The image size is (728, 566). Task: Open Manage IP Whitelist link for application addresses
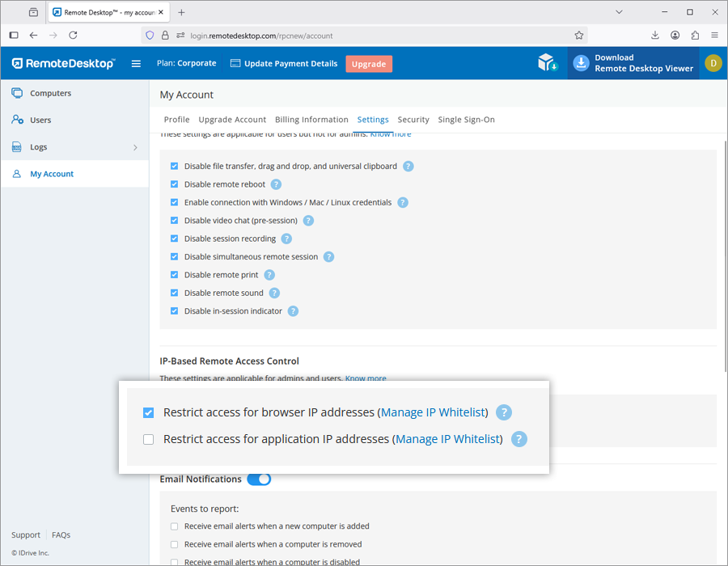click(449, 439)
